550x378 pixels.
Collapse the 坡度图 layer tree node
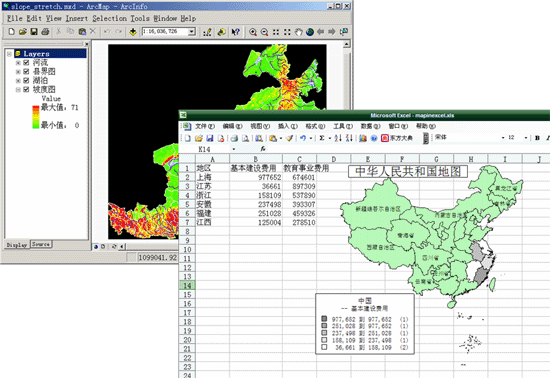18,90
